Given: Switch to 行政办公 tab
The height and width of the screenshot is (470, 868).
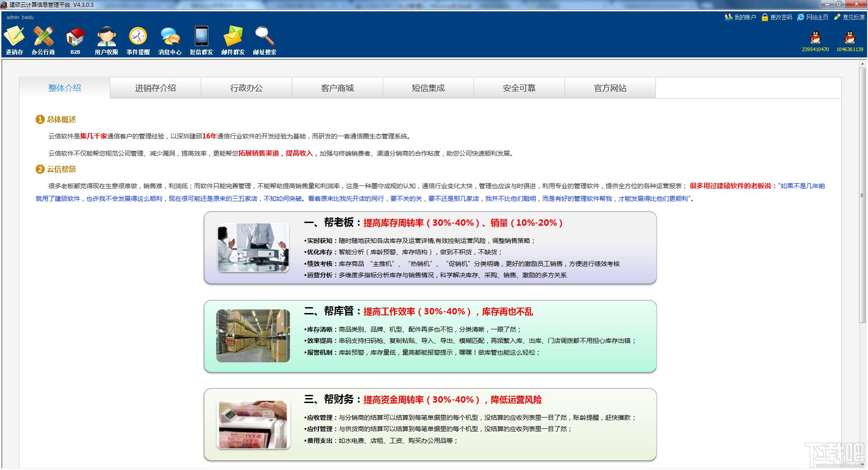Looking at the screenshot, I should point(247,88).
